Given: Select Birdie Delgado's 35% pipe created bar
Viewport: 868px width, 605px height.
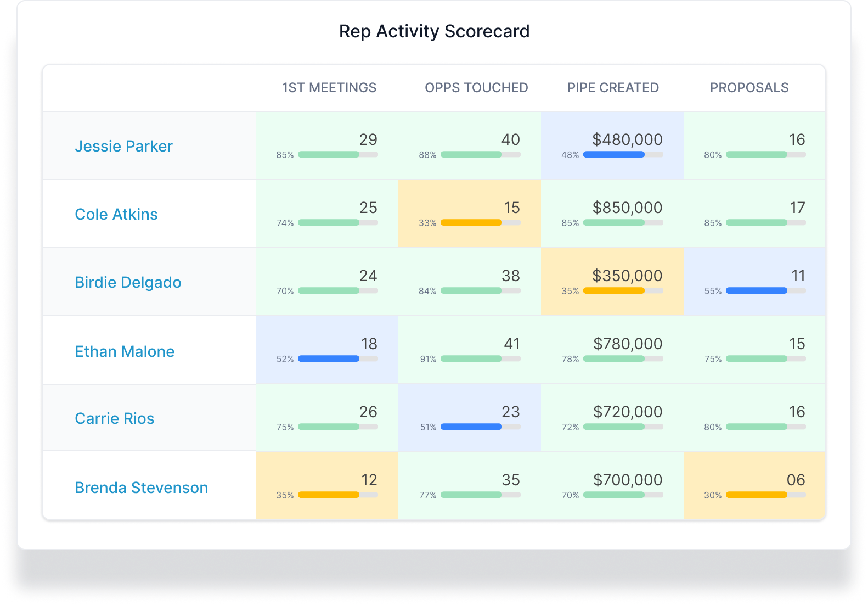Looking at the screenshot, I should (623, 291).
